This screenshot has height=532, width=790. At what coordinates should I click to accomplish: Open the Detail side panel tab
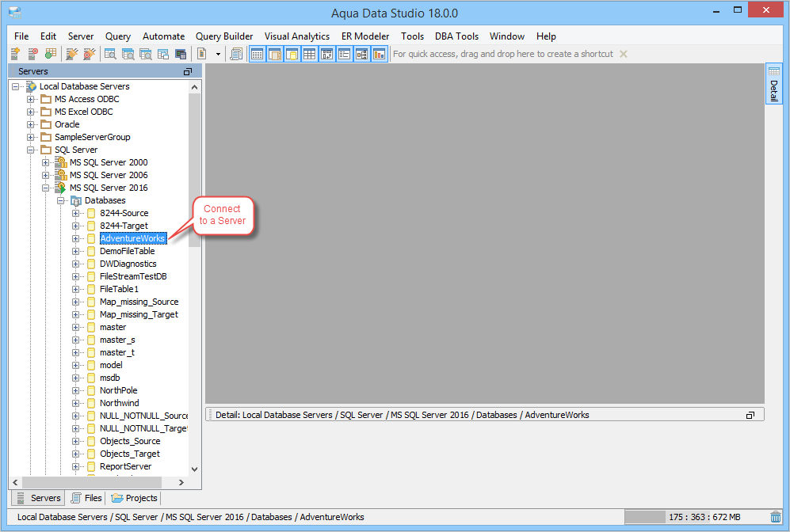[x=774, y=84]
